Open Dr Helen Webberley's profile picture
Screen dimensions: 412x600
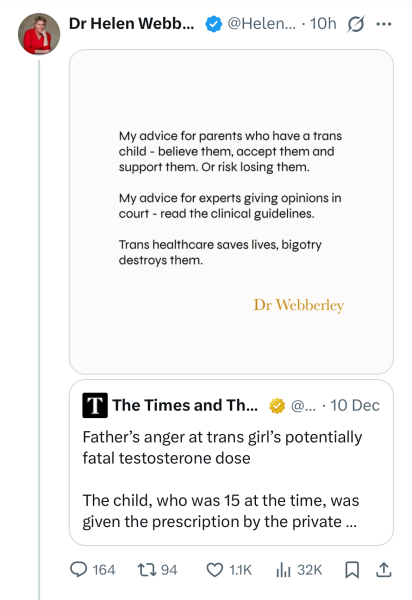point(39,34)
